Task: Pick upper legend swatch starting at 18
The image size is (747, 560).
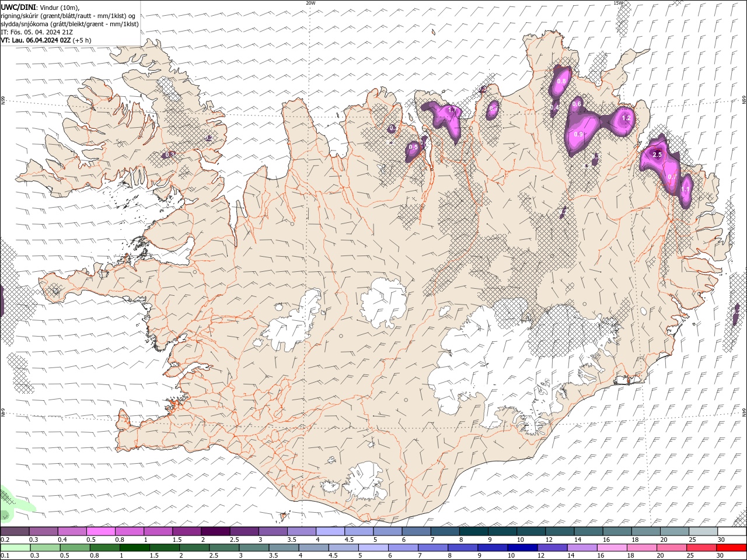Action: (x=646, y=531)
